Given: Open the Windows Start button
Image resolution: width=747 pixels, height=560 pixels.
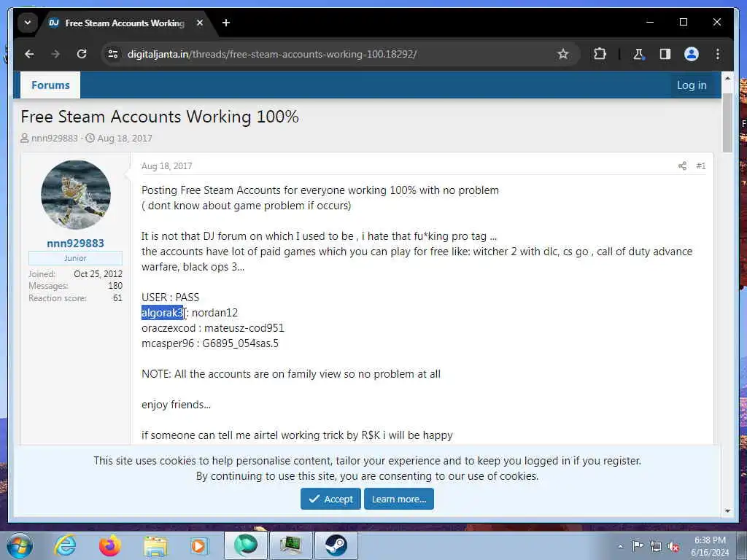Looking at the screenshot, I should 20,545.
